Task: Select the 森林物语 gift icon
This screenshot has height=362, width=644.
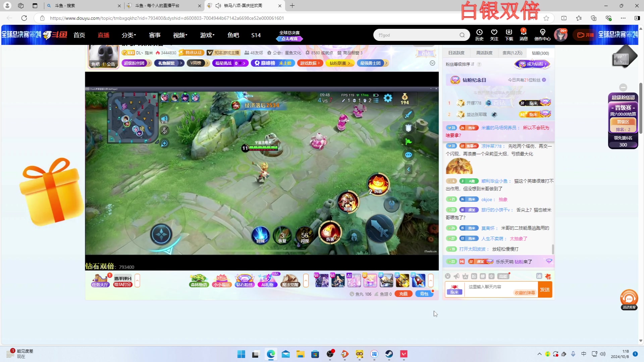Action: 199,281
